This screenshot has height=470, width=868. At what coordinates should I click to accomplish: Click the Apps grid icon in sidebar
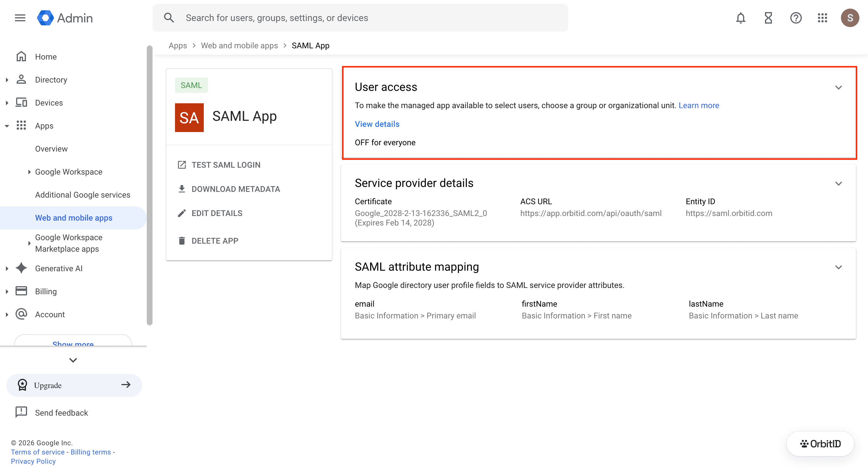[x=21, y=125]
